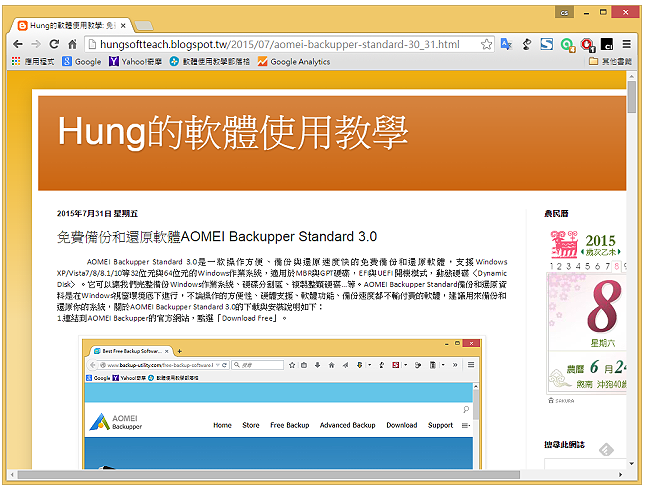This screenshot has width=647, height=490.
Task: Open the AOMEI Backupper Standard 3.0 post title
Action: tap(217, 237)
